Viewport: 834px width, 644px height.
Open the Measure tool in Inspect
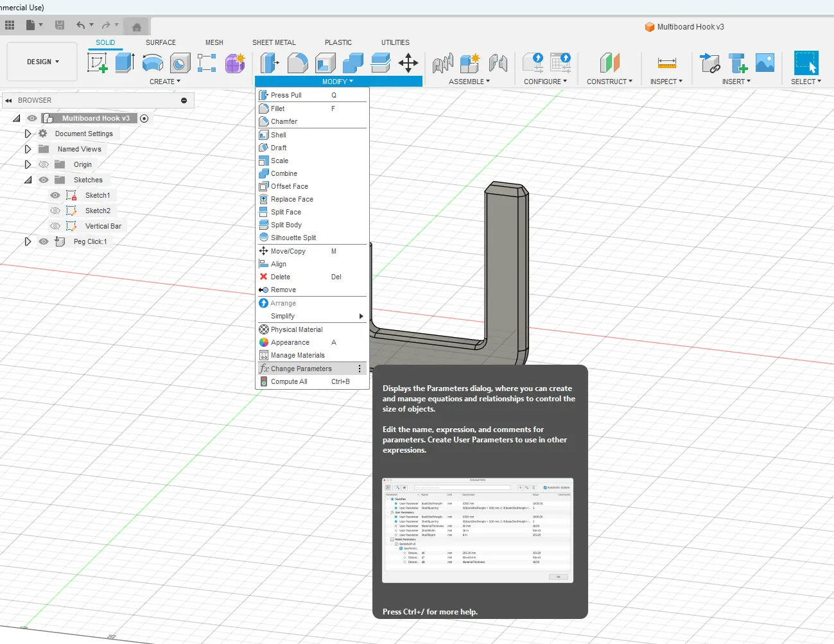point(666,63)
